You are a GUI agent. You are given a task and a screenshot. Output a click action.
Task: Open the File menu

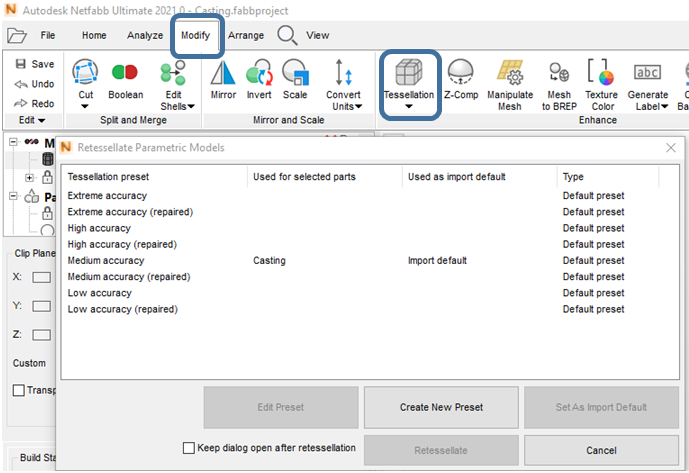pos(48,35)
